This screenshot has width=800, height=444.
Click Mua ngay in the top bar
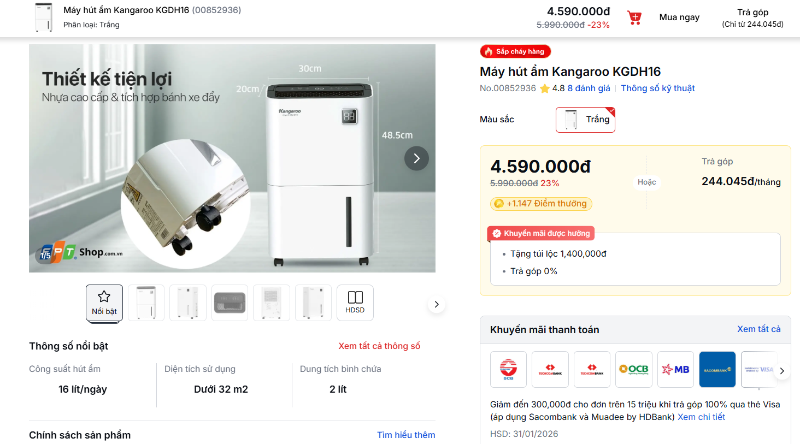pyautogui.click(x=679, y=18)
